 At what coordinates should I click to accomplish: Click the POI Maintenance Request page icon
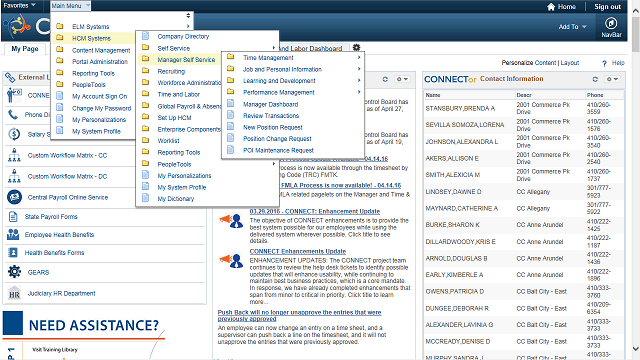(x=231, y=150)
